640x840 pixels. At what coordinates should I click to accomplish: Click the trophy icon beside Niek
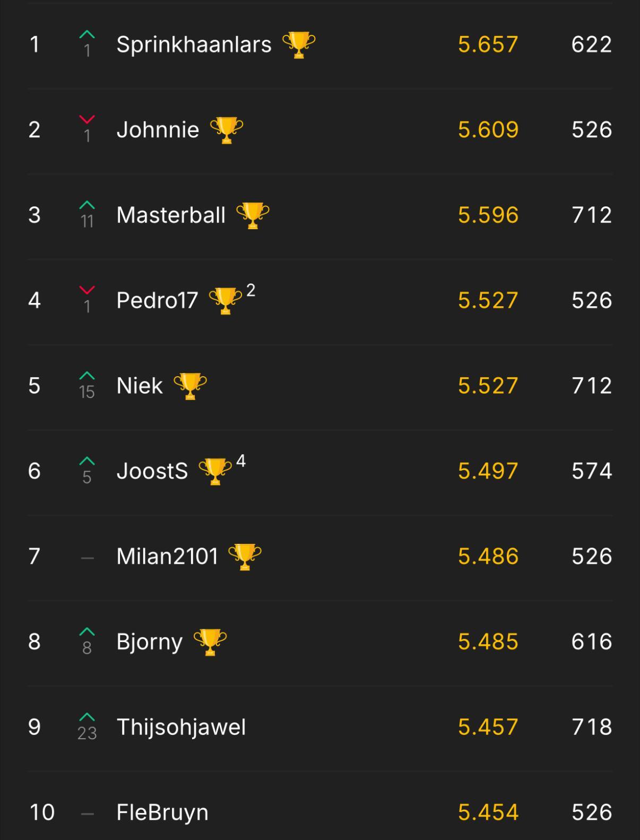click(190, 386)
